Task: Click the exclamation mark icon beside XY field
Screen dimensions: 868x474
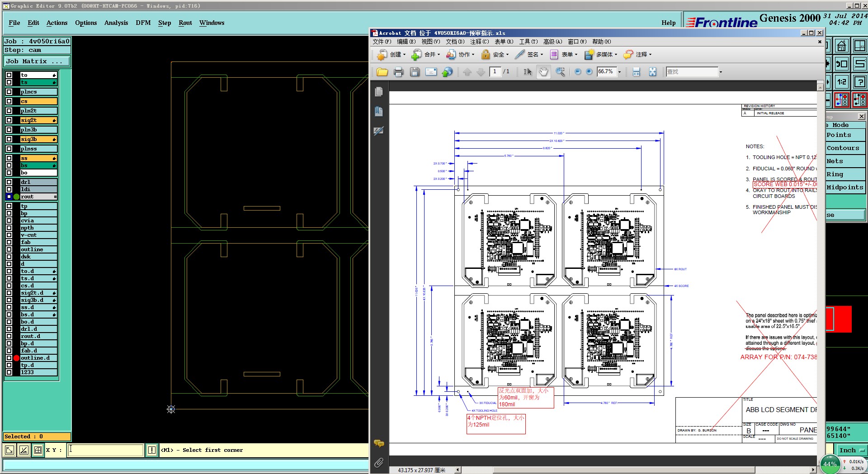Action: [x=152, y=450]
